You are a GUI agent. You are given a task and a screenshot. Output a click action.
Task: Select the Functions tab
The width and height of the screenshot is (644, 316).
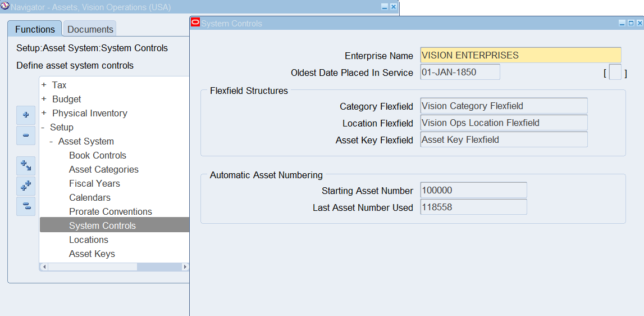(x=35, y=29)
